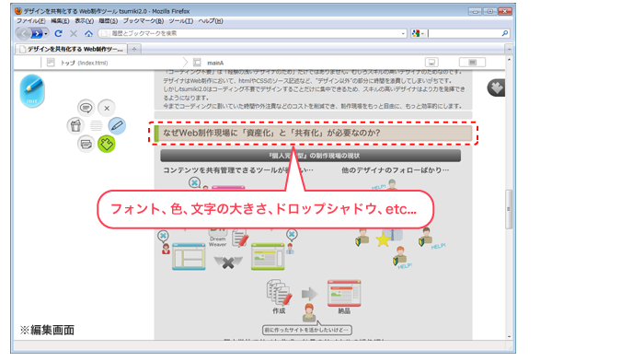
Task: Open the 編集(E) menu
Action: [60, 20]
